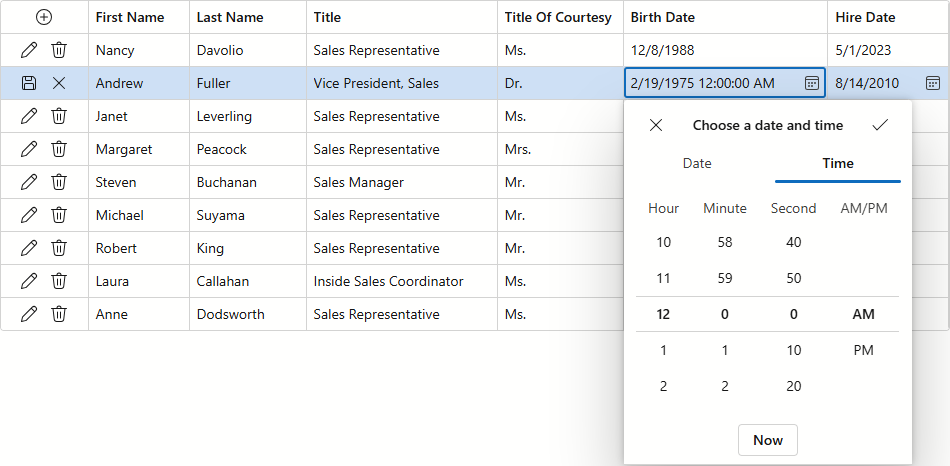Click the Last Name column header

click(x=230, y=17)
